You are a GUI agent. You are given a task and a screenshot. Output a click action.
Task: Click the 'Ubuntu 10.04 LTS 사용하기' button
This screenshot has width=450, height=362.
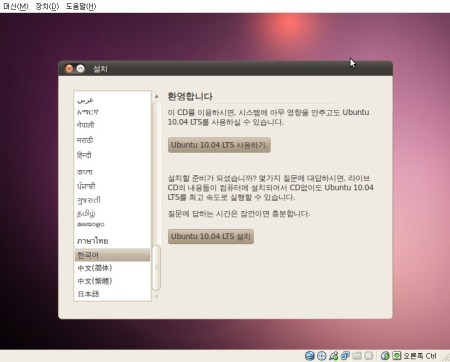[219, 145]
